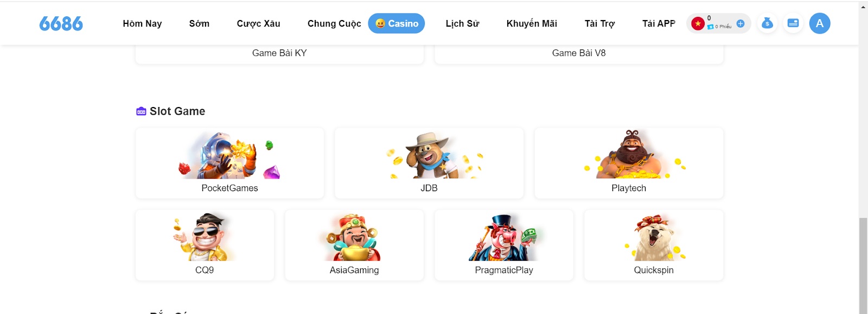868x314 pixels.
Task: Open Lịch Sử in the navigation
Action: click(x=462, y=23)
